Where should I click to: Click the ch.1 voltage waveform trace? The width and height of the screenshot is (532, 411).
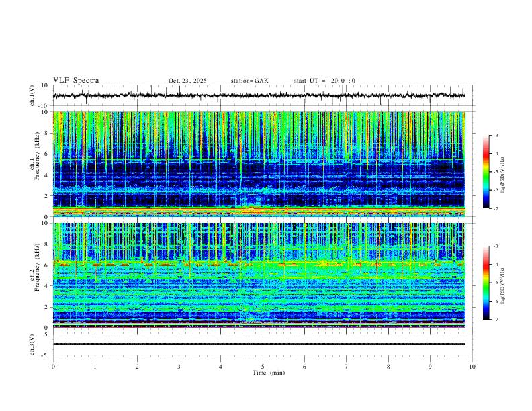click(x=259, y=95)
